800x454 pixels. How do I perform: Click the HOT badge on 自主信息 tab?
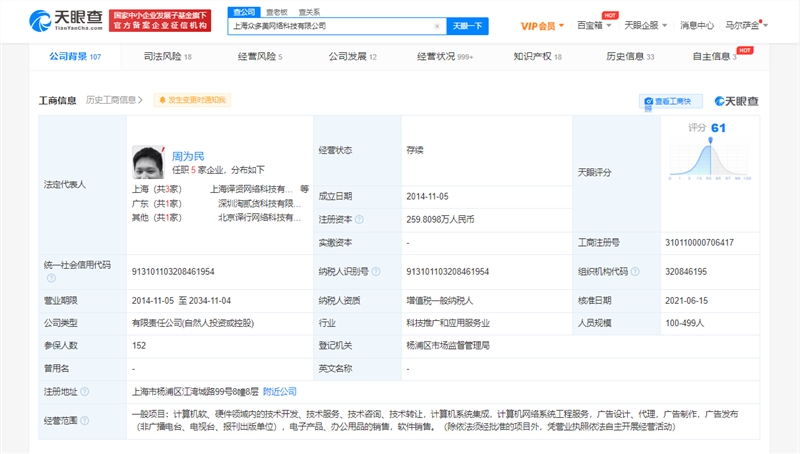pyautogui.click(x=745, y=50)
